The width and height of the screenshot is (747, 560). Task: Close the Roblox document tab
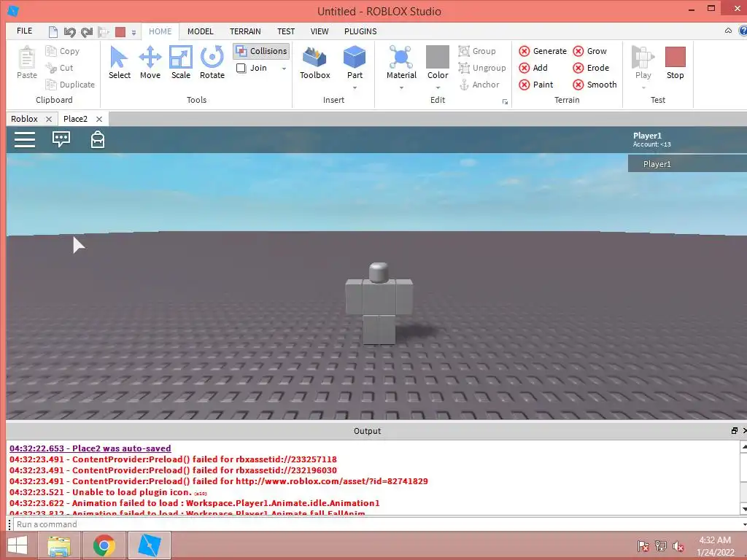click(x=49, y=119)
